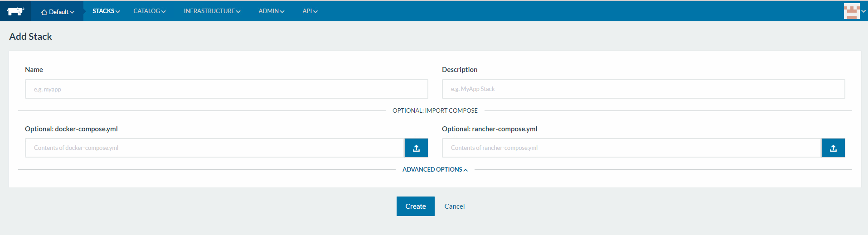Expand the arrow next to user avatar
868x235 pixels.
pyautogui.click(x=863, y=11)
